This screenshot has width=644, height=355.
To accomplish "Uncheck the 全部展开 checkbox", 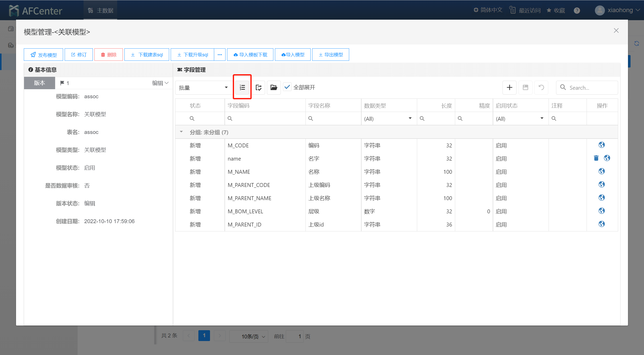I will (x=287, y=87).
